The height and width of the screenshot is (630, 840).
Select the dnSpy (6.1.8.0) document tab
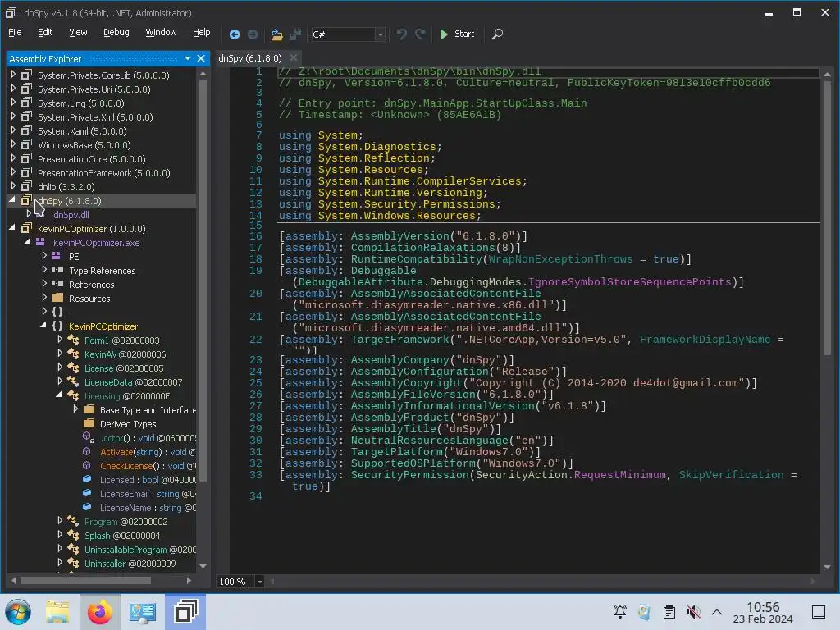pyautogui.click(x=250, y=58)
